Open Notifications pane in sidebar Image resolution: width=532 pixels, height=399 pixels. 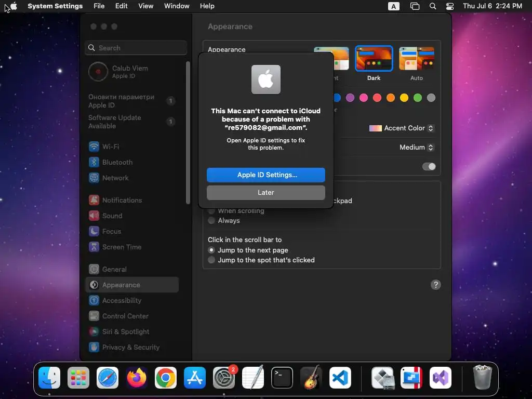pos(131,200)
